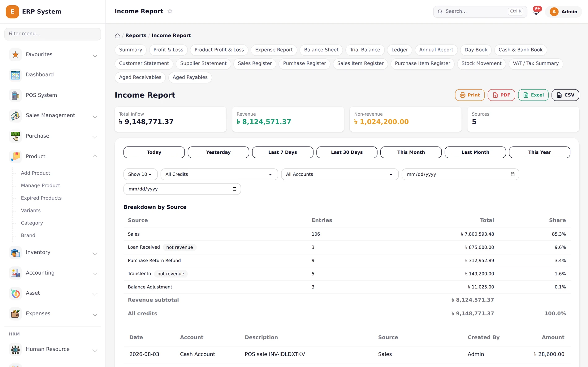
Task: Click the Human Resource icon
Action: pos(15,349)
